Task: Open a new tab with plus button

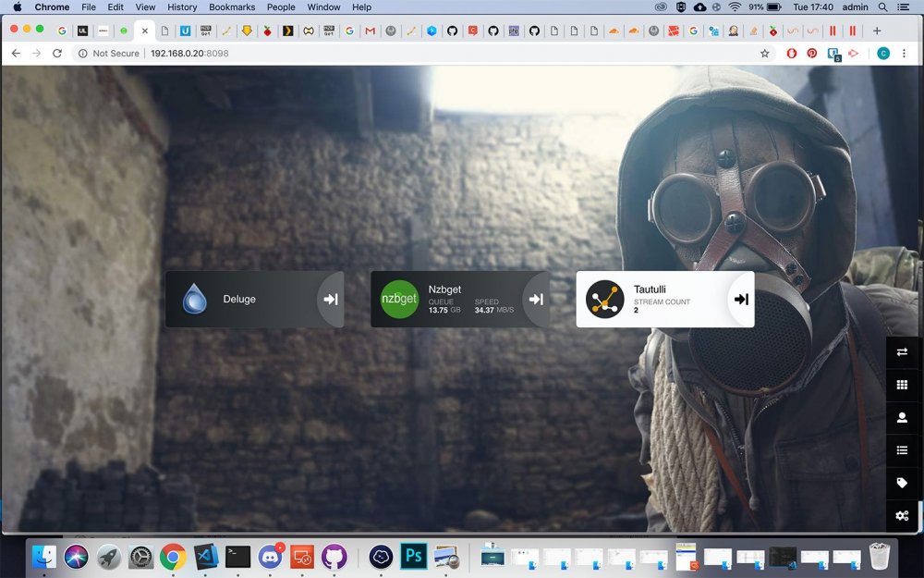Action: pos(877,31)
